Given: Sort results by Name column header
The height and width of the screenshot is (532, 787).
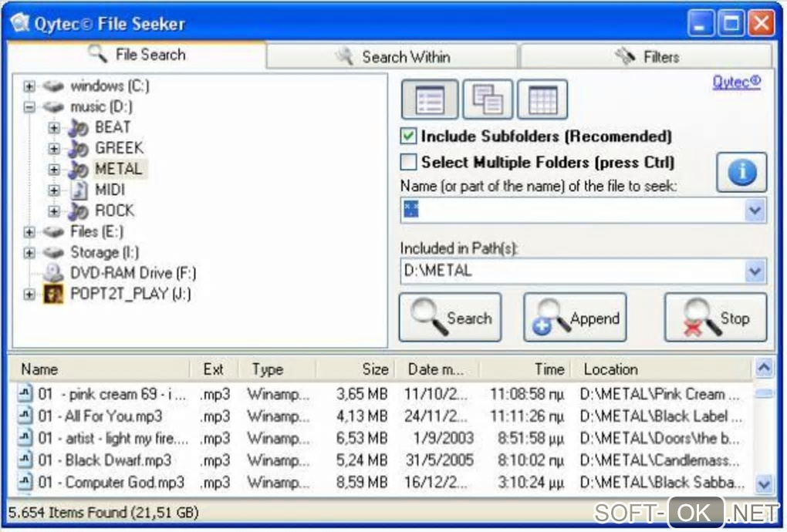Looking at the screenshot, I should 100,369.
